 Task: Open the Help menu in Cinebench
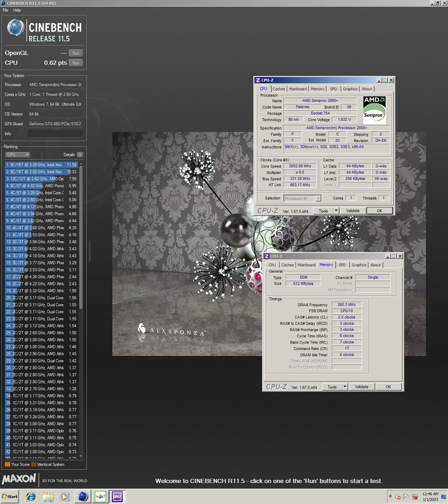pyautogui.click(x=17, y=10)
